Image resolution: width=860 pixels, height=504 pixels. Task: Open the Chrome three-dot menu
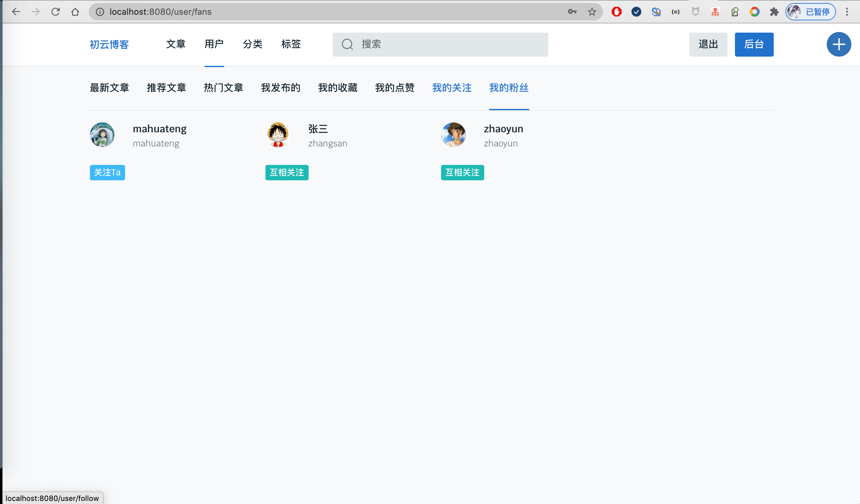coord(847,12)
